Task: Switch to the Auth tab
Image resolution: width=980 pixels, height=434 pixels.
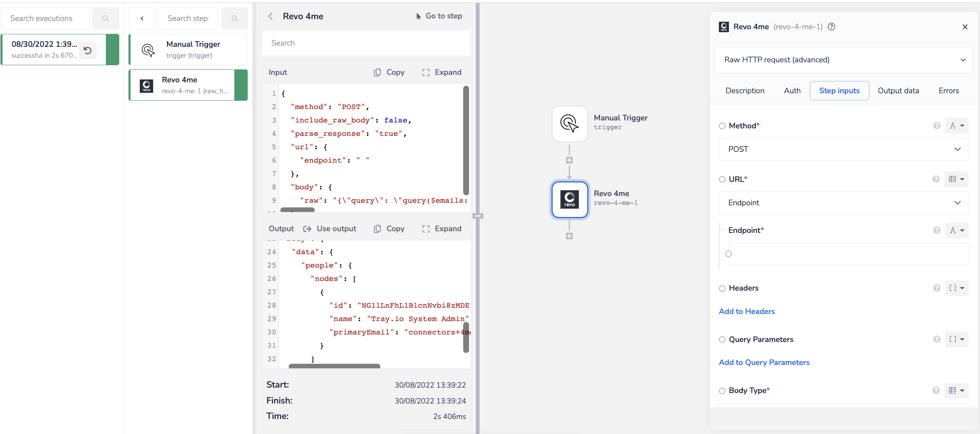Action: coord(792,91)
